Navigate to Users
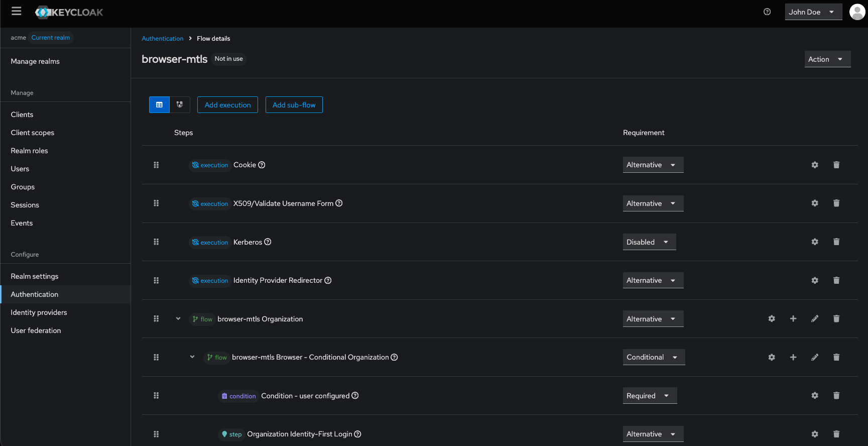This screenshot has width=868, height=446. click(x=20, y=169)
